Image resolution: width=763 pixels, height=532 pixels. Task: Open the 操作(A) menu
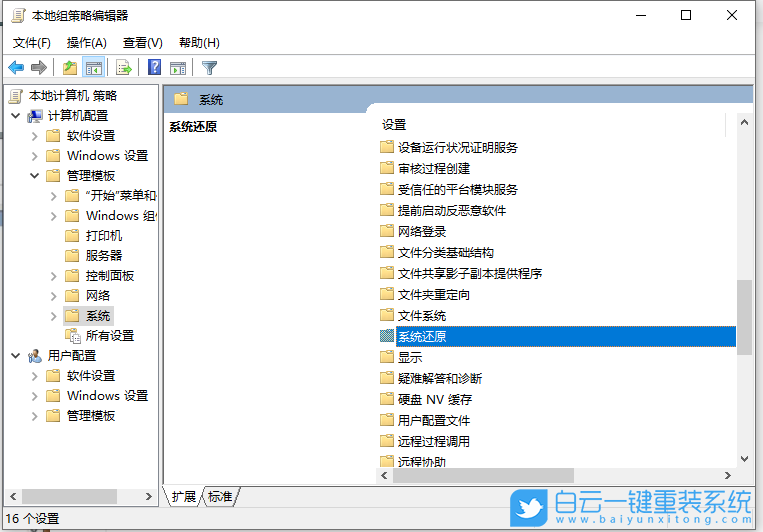[87, 43]
